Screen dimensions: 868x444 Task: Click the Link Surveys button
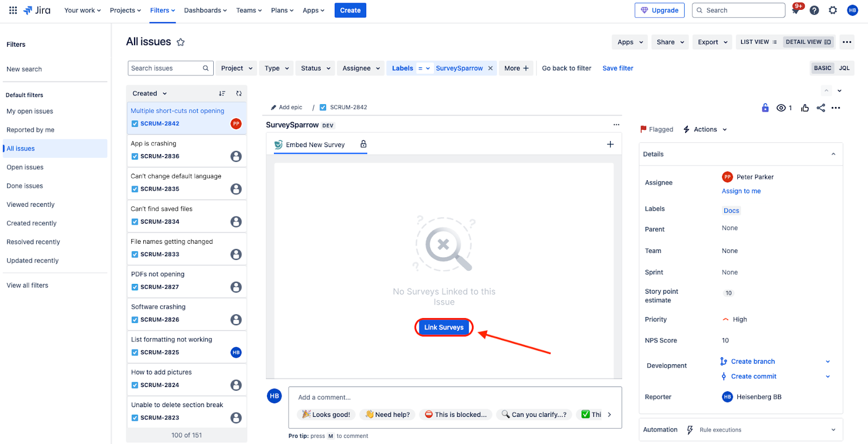[444, 327]
